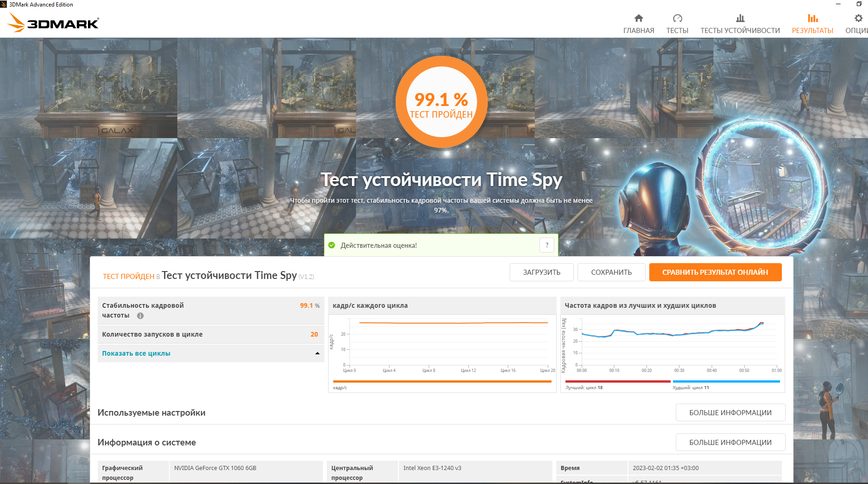Click the СОХРАНИТЬ button
Viewport: 868px width, 484px height.
[x=612, y=272]
